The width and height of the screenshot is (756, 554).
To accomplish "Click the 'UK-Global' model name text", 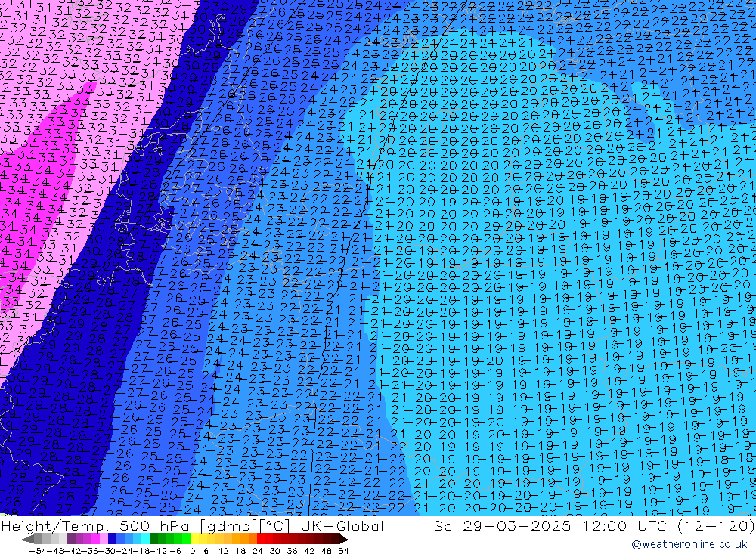I will point(342,525).
